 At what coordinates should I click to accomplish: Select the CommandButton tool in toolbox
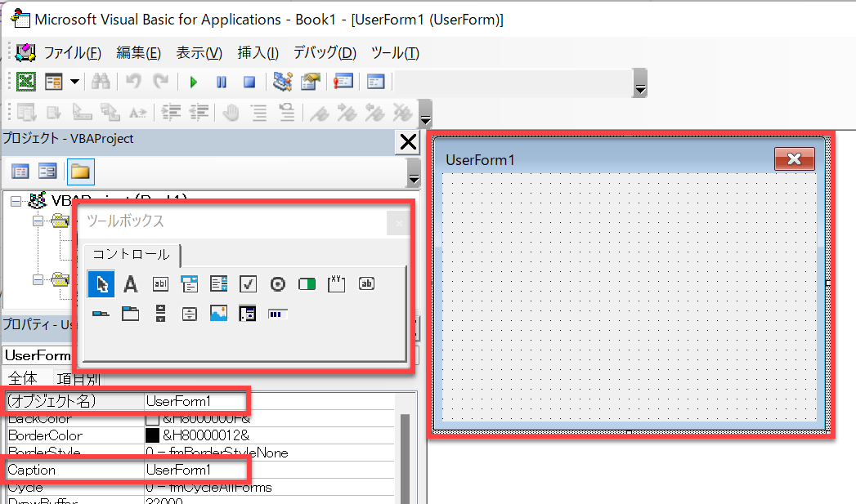pos(366,283)
